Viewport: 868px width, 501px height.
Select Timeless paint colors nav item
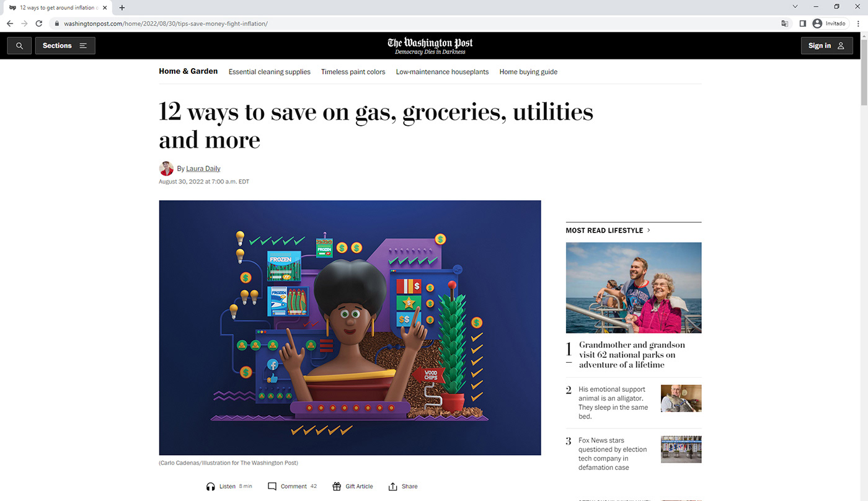(x=353, y=72)
